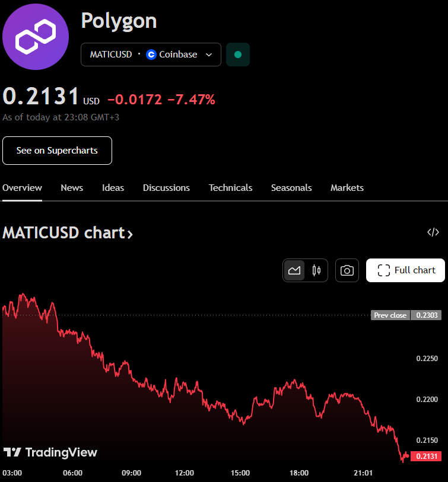The width and height of the screenshot is (448, 482).
Task: Switch chart to area line style
Action: click(x=294, y=270)
